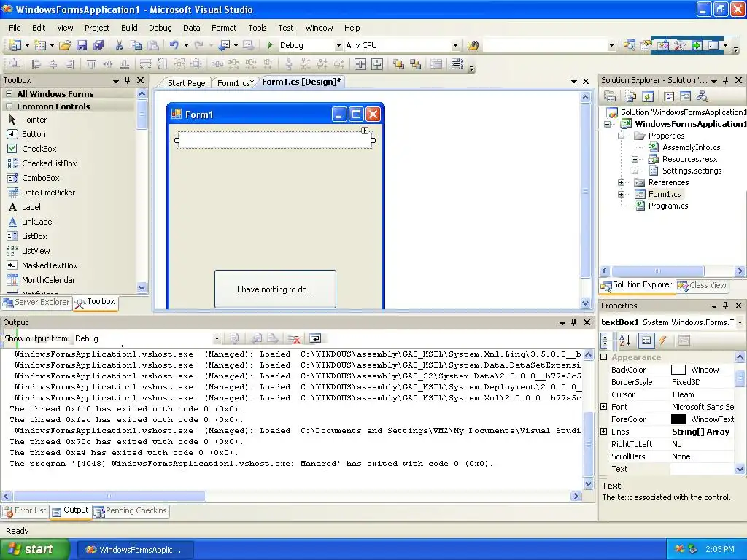Click the Bring to Front icon

coord(398,64)
